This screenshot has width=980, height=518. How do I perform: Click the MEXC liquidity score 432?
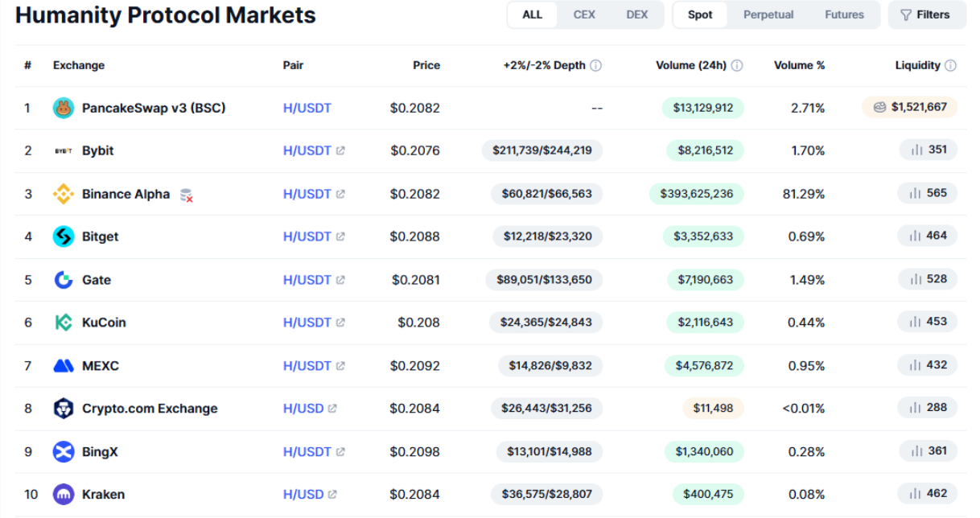(928, 365)
